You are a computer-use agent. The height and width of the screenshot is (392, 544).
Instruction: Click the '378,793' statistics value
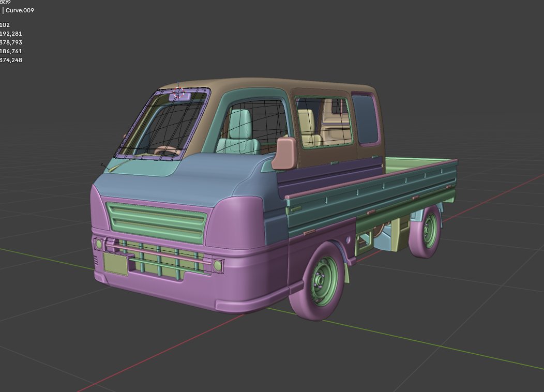click(x=11, y=42)
